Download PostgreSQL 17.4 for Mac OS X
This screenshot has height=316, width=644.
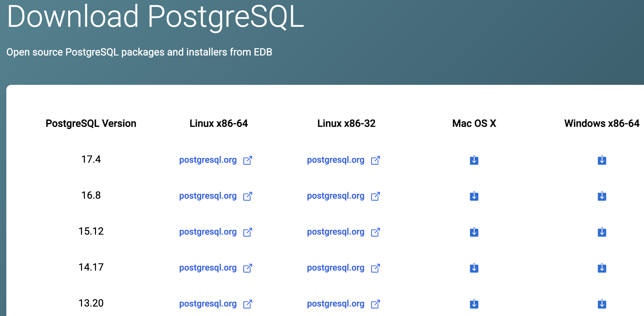click(x=474, y=160)
